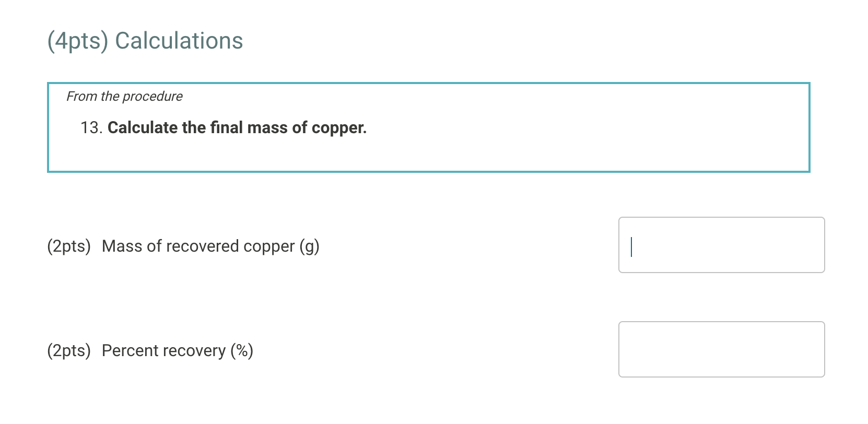This screenshot has height=424, width=868.
Task: Click the text cursor in the mass field
Action: 632,245
